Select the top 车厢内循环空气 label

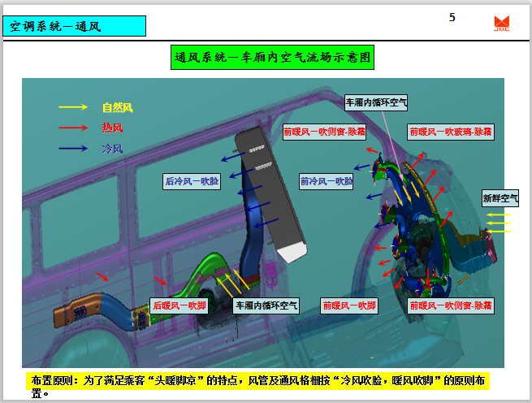[x=376, y=103]
